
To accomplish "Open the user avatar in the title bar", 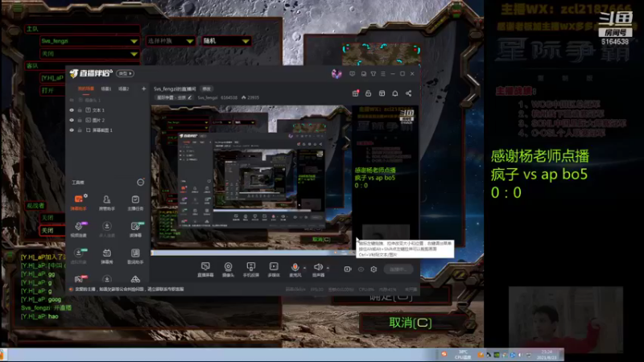I will [336, 74].
